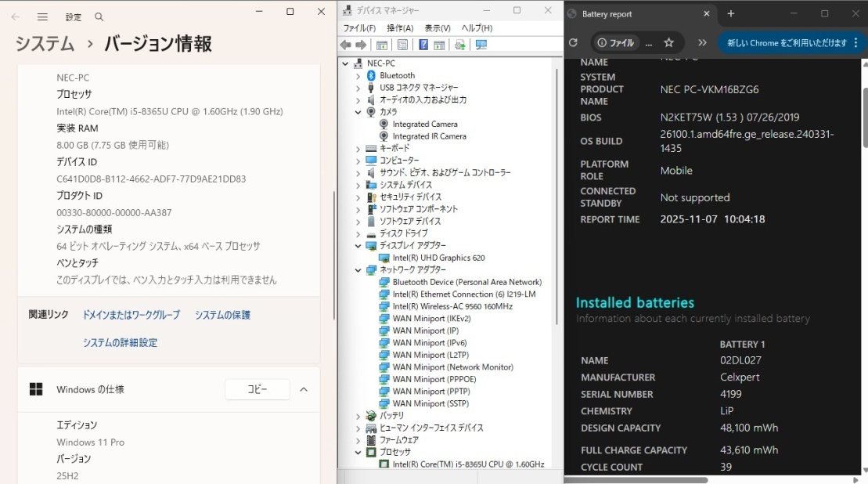Bookmark the page via the star icon

click(669, 43)
